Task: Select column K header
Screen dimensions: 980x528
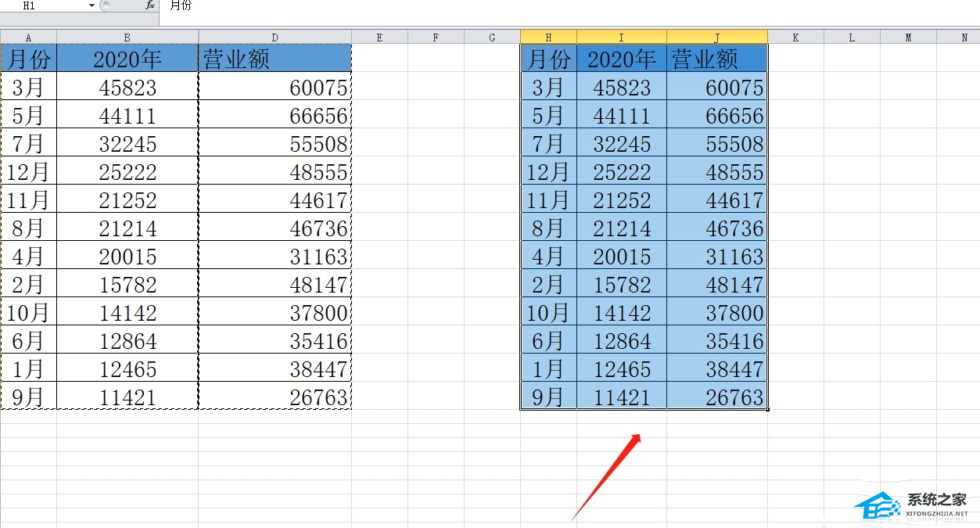Action: [795, 37]
